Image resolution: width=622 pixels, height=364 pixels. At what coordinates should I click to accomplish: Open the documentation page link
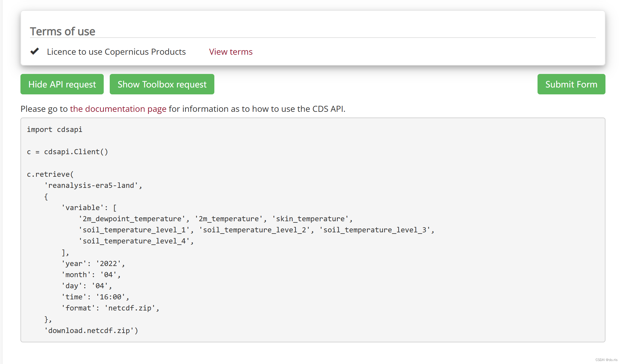[x=118, y=109]
